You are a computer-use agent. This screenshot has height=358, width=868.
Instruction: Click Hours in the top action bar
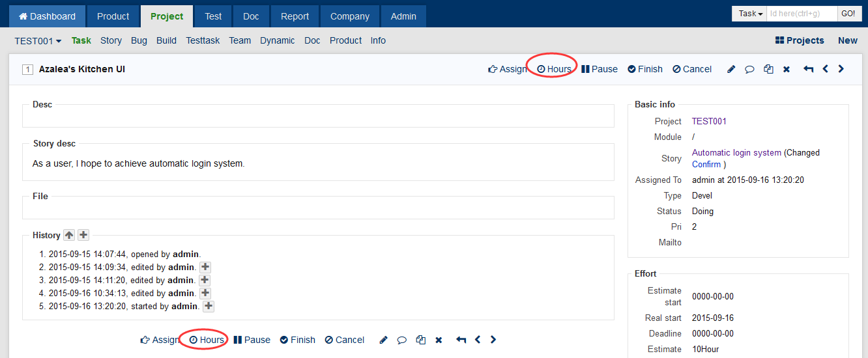coord(554,69)
